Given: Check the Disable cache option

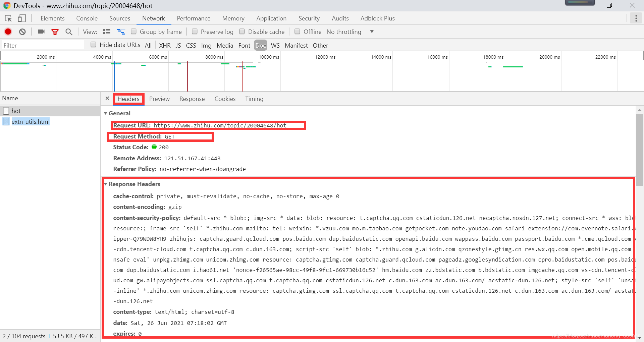Looking at the screenshot, I should pos(242,31).
